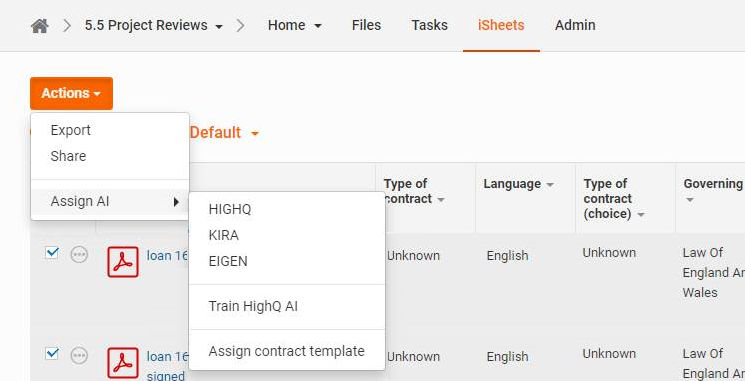Click the orange Actions button
This screenshot has width=745, height=381.
click(x=71, y=93)
